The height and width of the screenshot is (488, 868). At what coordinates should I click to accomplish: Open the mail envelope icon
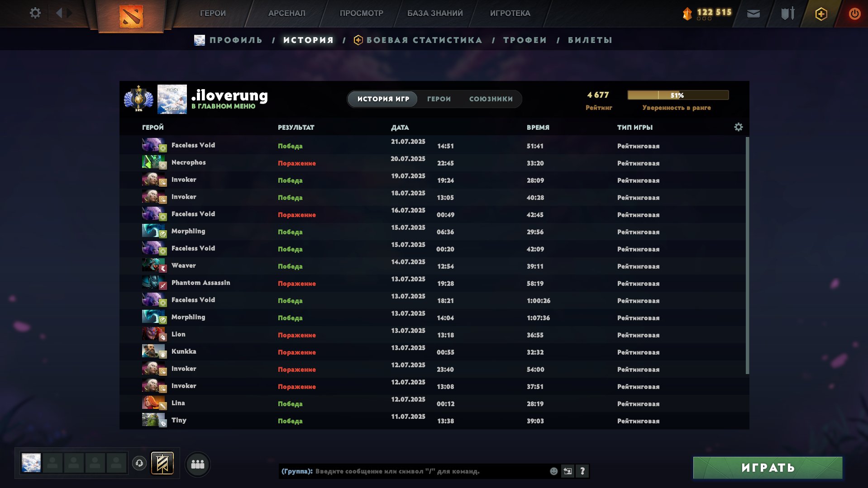tap(753, 14)
